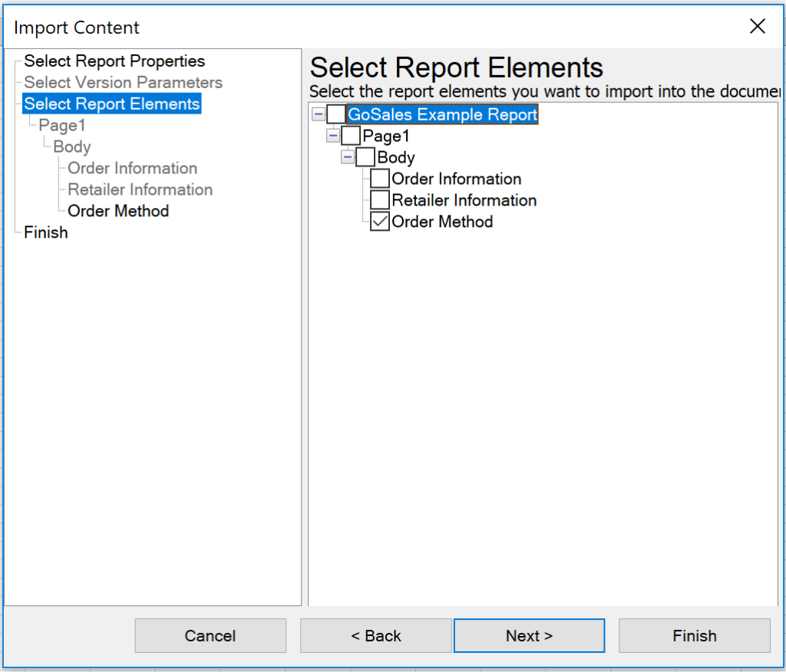The width and height of the screenshot is (786, 672).
Task: Uncheck the Order Method checkbox
Action: tap(378, 221)
